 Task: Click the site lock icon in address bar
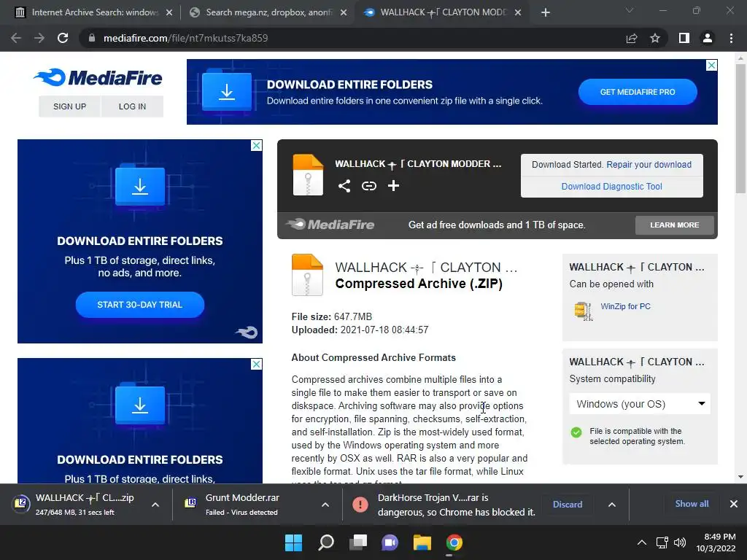(92, 38)
